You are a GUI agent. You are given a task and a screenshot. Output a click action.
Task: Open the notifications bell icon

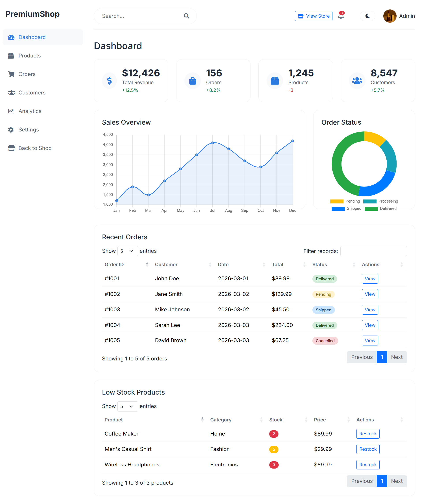341,16
